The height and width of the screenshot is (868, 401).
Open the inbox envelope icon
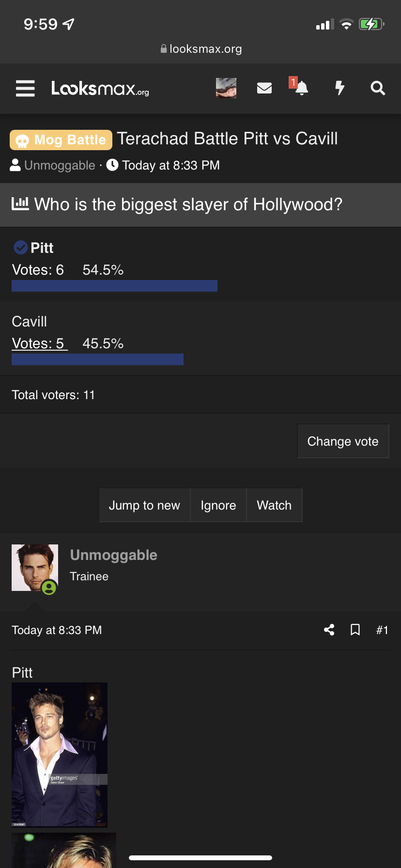pos(264,88)
